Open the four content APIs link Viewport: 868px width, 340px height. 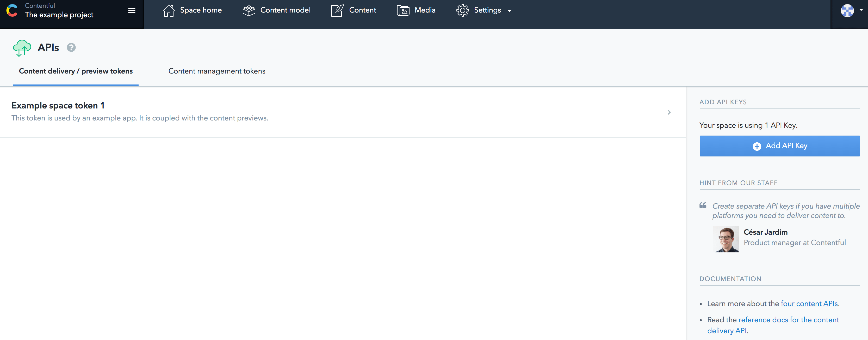click(809, 303)
